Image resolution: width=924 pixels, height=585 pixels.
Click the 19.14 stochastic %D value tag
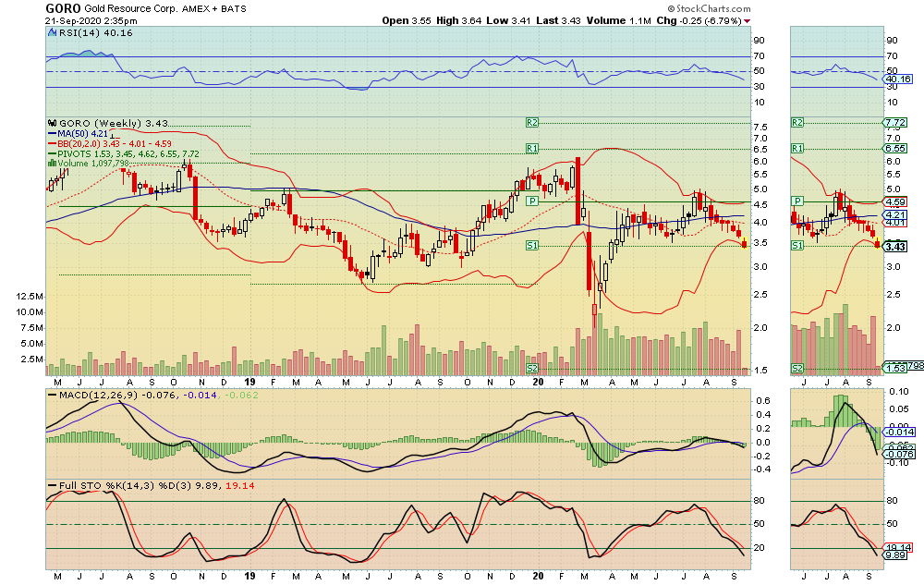click(899, 547)
